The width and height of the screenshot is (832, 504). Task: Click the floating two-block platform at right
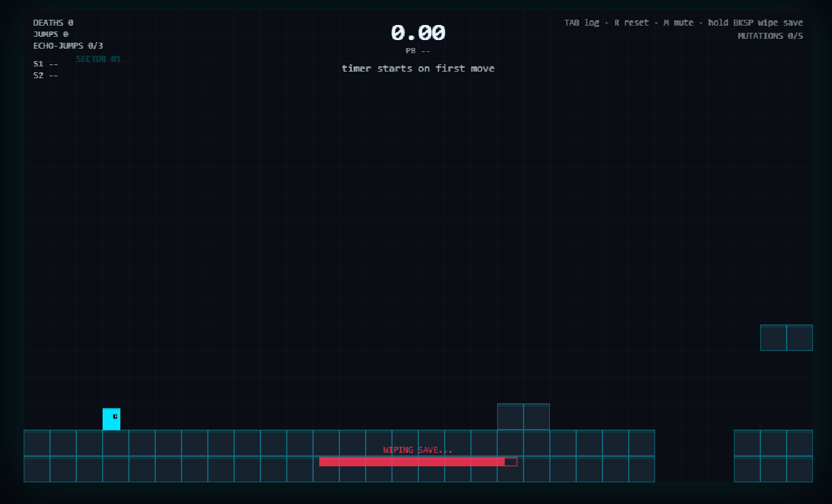pyautogui.click(x=787, y=338)
